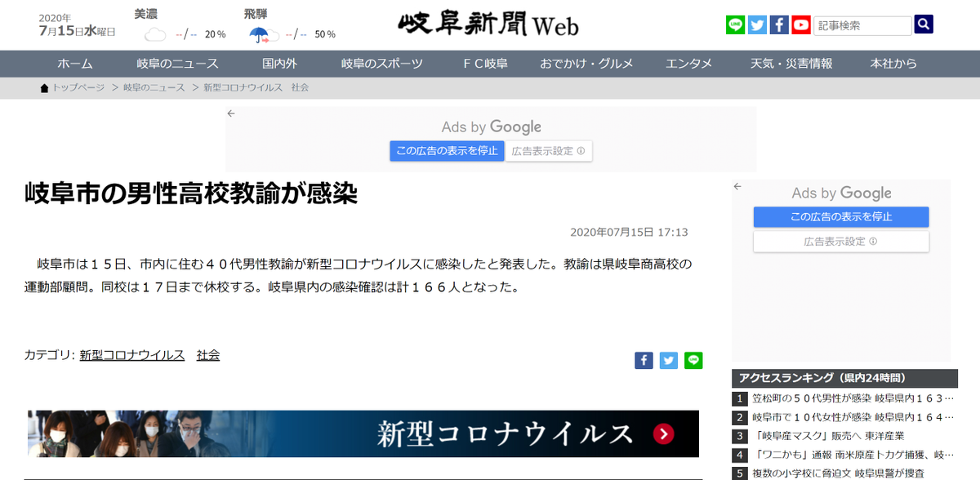The width and height of the screenshot is (980, 480).
Task: Open the YouTube icon in header
Action: tap(801, 25)
